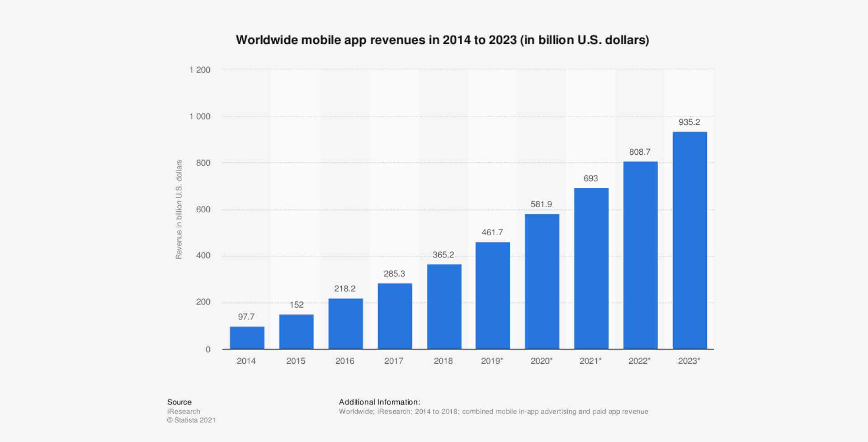Click the 2019* forecast bar
This screenshot has width=868, height=442.
coord(492,295)
